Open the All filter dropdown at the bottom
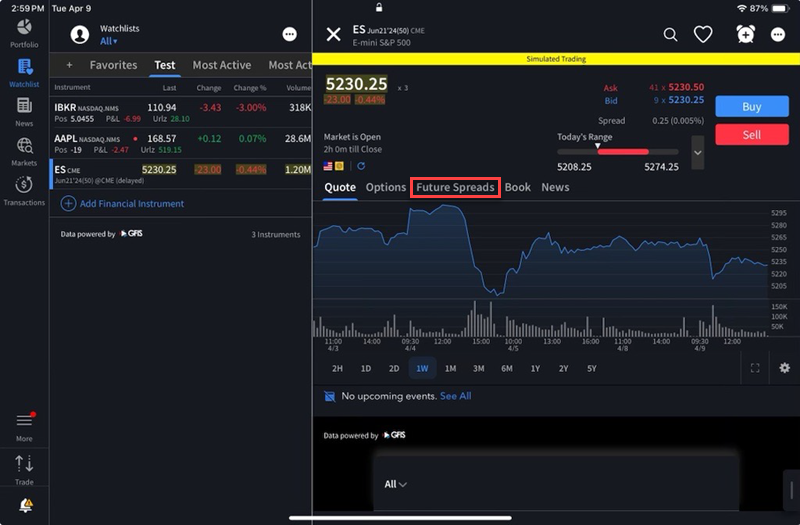 (395, 484)
